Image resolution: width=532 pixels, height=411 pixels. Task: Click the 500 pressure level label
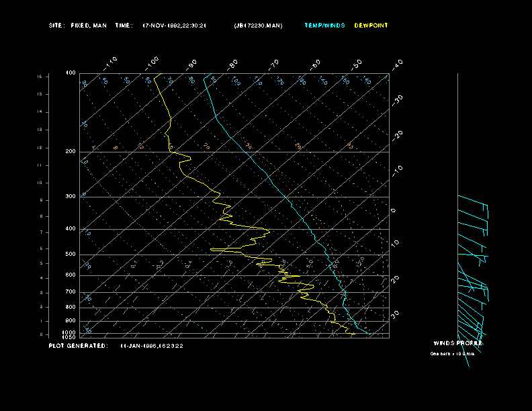pos(71,255)
